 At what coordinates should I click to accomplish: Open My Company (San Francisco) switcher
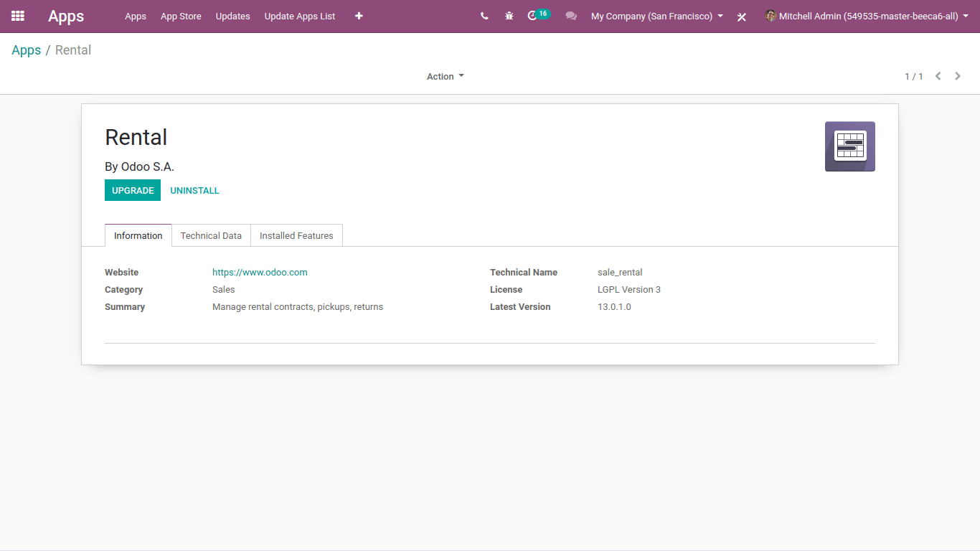pyautogui.click(x=657, y=16)
